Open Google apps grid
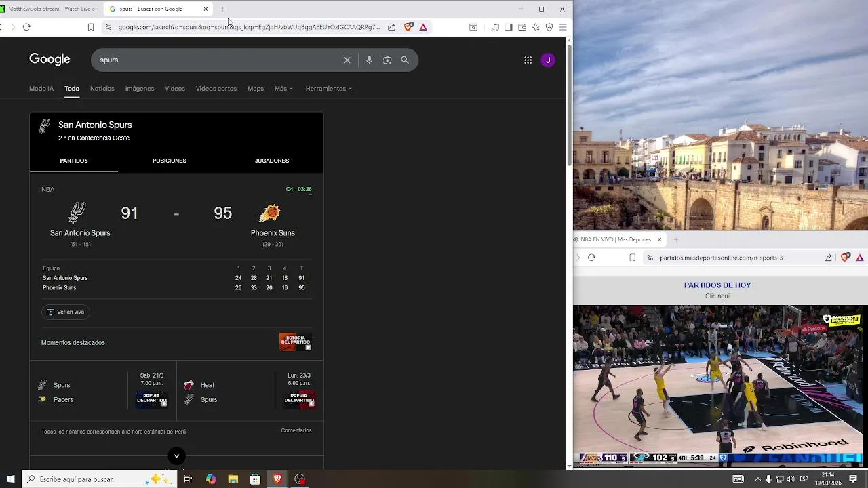 pyautogui.click(x=528, y=60)
